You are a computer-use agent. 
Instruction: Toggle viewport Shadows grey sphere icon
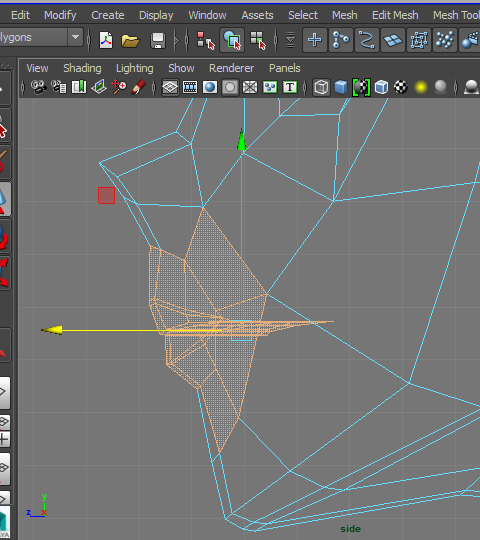point(440,87)
